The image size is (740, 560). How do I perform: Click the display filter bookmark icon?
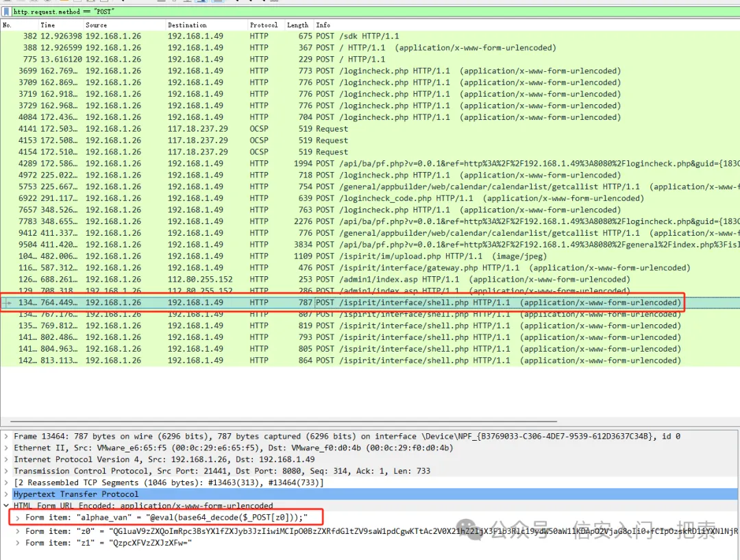pos(6,12)
